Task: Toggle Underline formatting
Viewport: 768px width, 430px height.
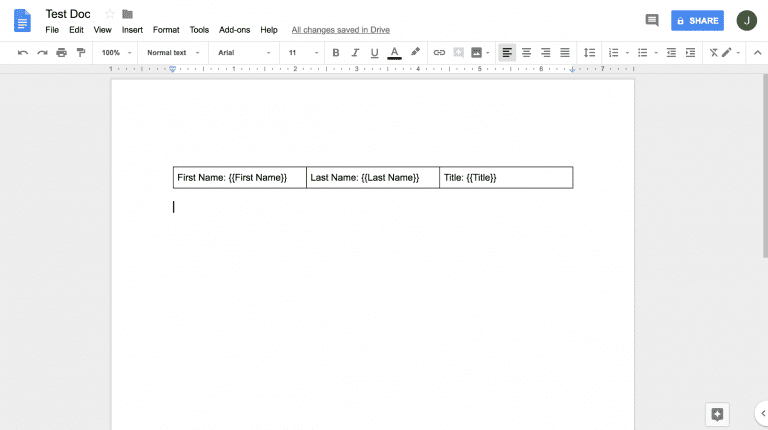Action: (x=374, y=52)
